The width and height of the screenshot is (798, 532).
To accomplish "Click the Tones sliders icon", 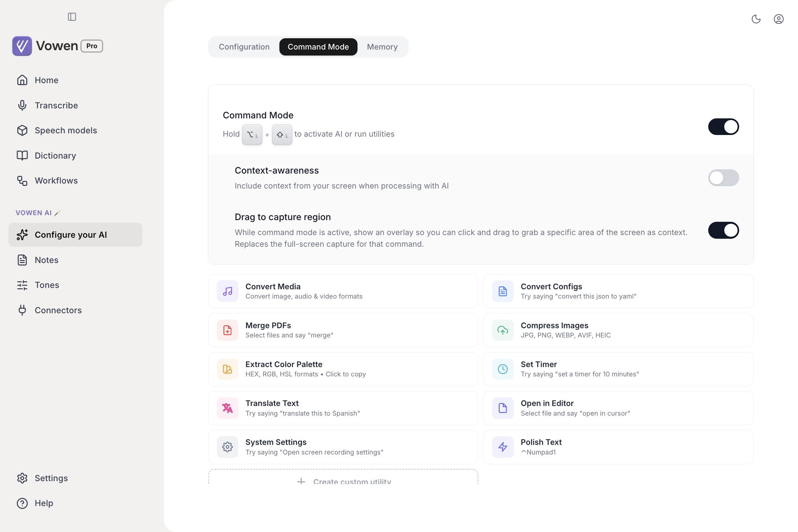I will 22,285.
